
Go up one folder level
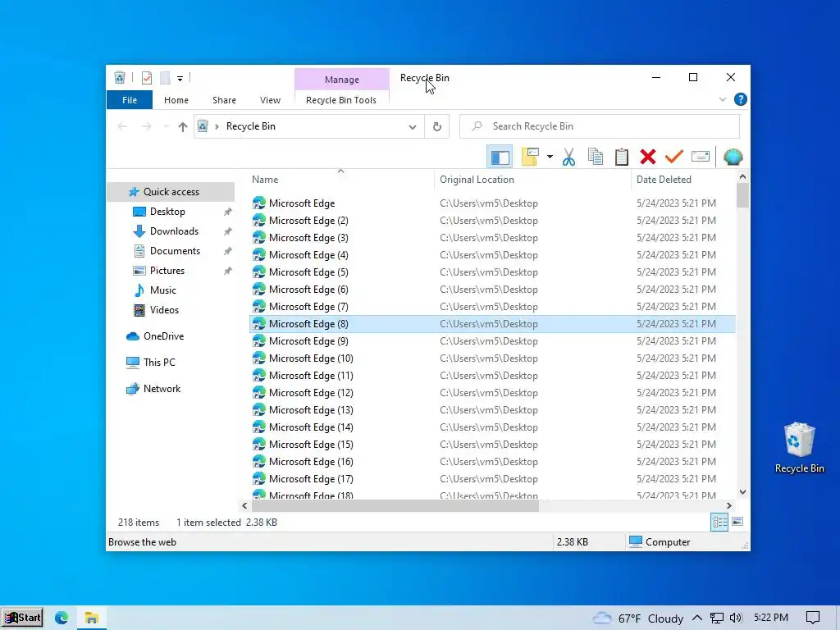click(183, 126)
